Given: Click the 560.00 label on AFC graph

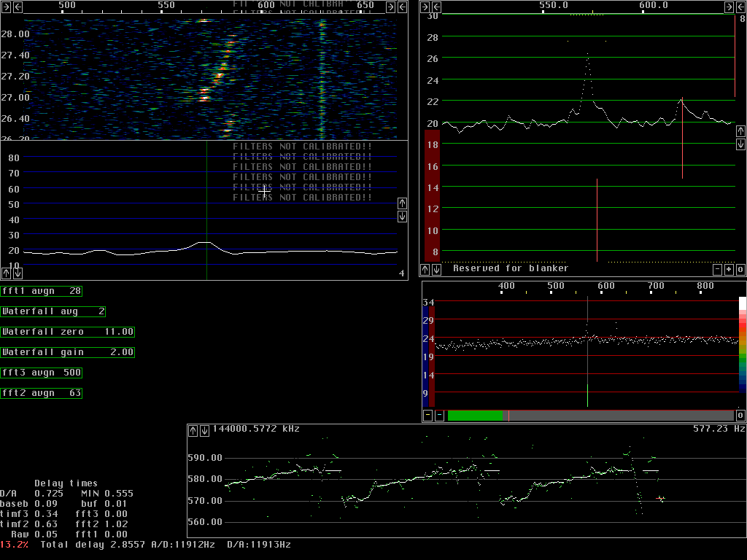Looking at the screenshot, I should 205,522.
